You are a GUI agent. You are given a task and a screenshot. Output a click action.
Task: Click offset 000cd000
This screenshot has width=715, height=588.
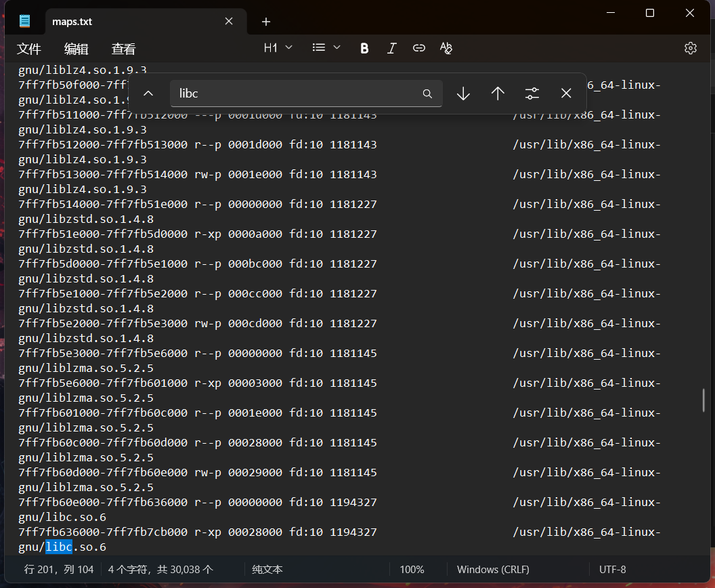pos(255,323)
